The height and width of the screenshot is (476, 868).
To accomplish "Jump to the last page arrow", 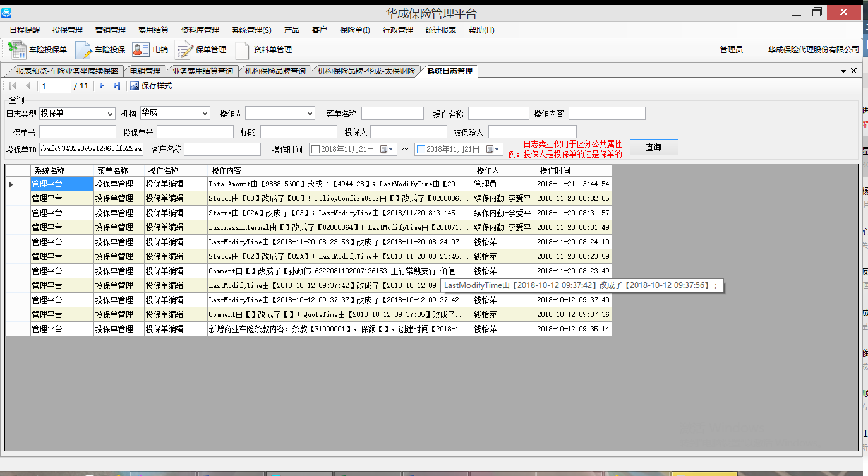I will click(x=117, y=86).
